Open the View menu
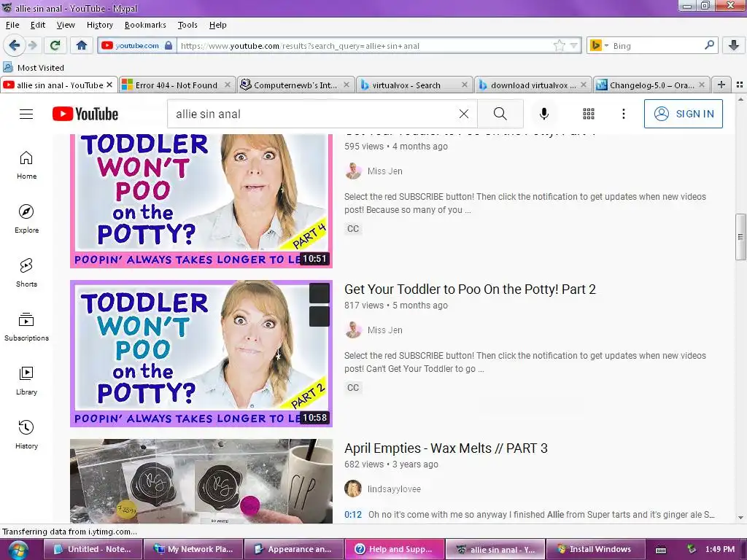Screen dimensions: 747x560 (x=66, y=25)
